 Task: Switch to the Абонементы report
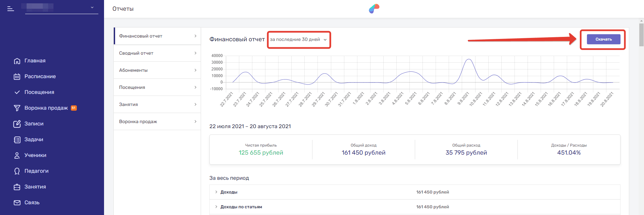(157, 70)
